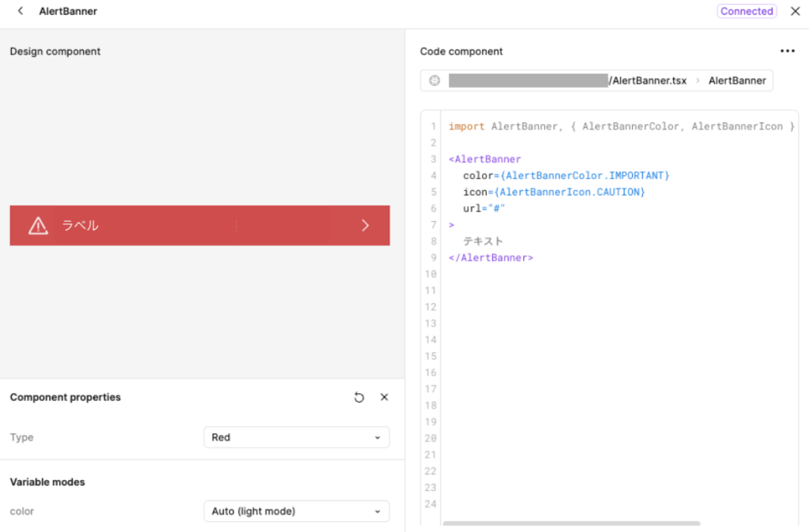Click the horizontal scrollbar of code editor
This screenshot has width=809, height=532.
571,523
